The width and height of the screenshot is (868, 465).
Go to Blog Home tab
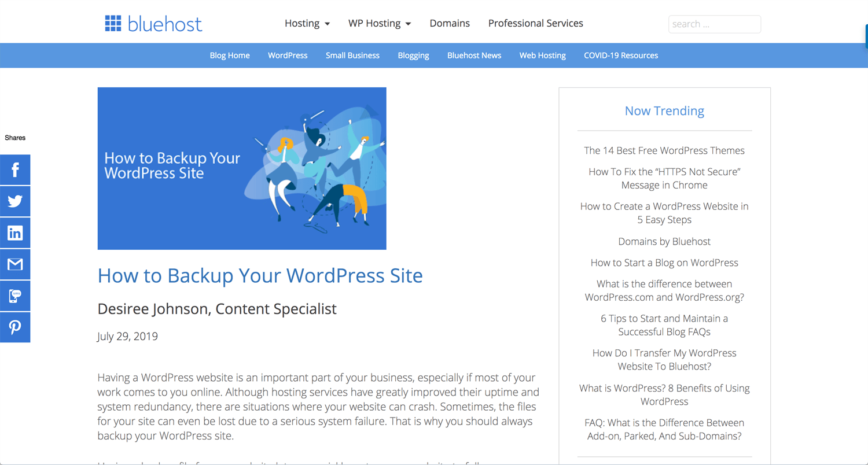[x=230, y=56]
